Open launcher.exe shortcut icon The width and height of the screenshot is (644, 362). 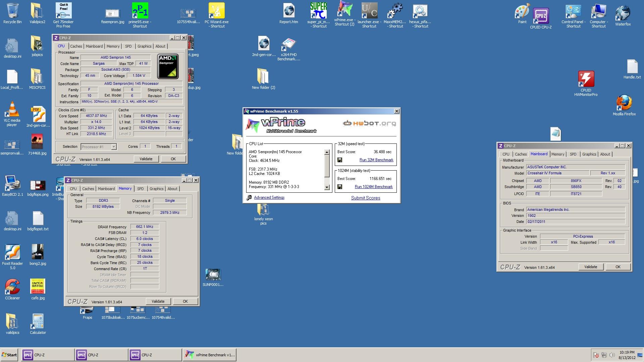(369, 15)
